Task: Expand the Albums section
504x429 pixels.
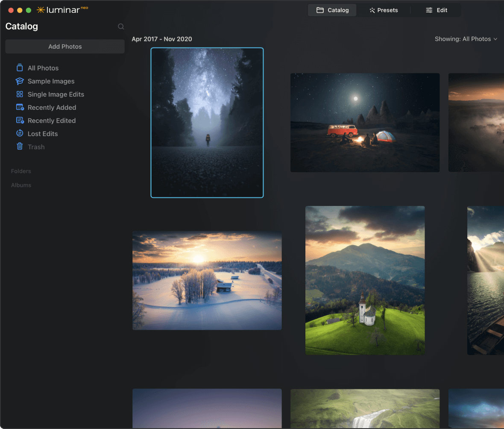Action: pyautogui.click(x=21, y=185)
